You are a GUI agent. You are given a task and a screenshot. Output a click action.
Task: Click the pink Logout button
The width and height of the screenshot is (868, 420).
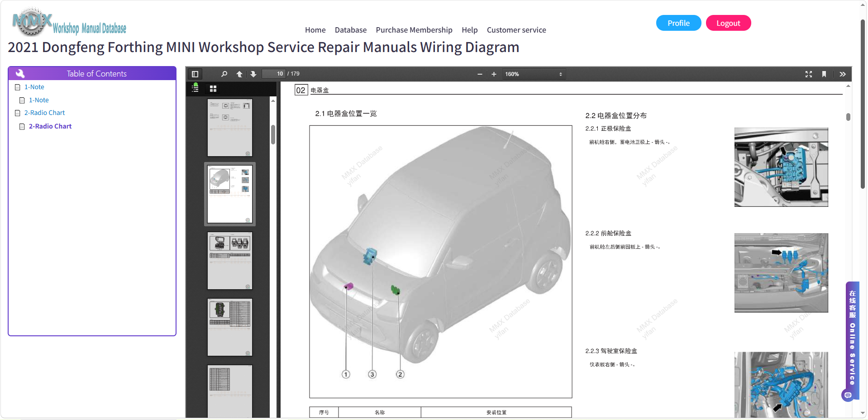[728, 23]
